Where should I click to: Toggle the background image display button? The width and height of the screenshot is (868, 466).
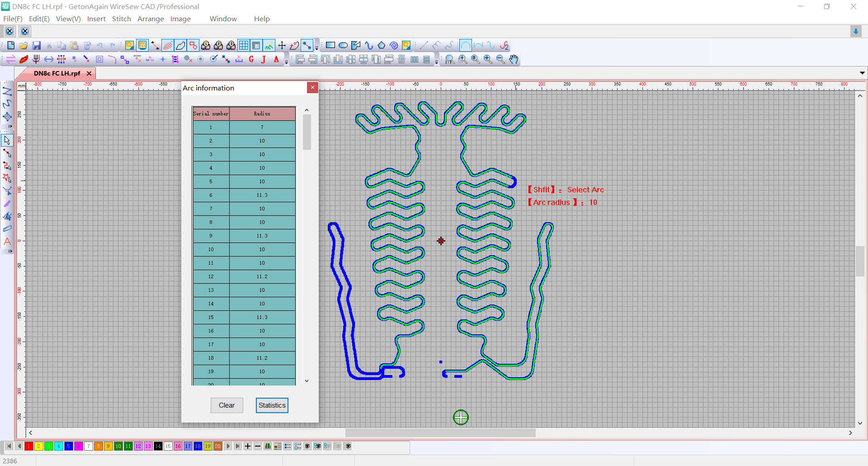[269, 46]
